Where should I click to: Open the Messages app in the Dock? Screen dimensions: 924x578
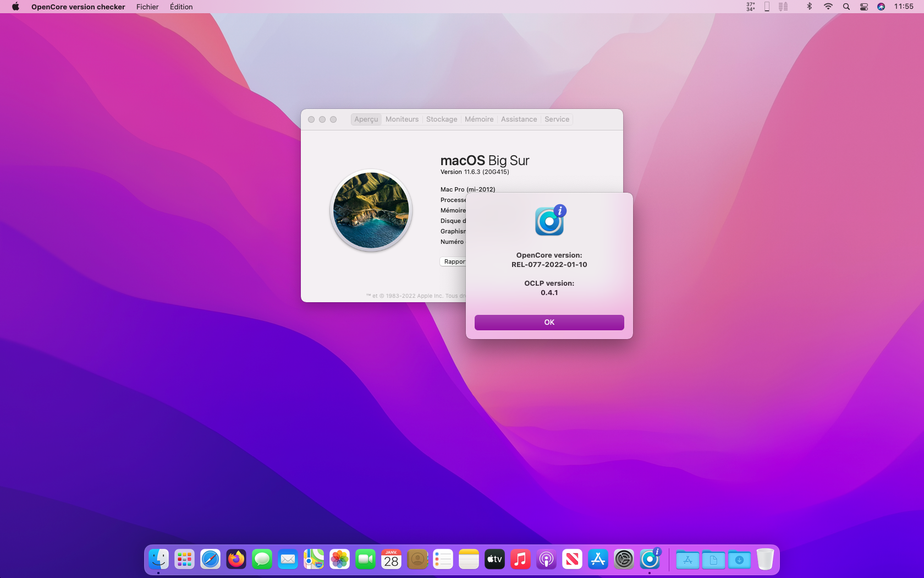pos(262,560)
